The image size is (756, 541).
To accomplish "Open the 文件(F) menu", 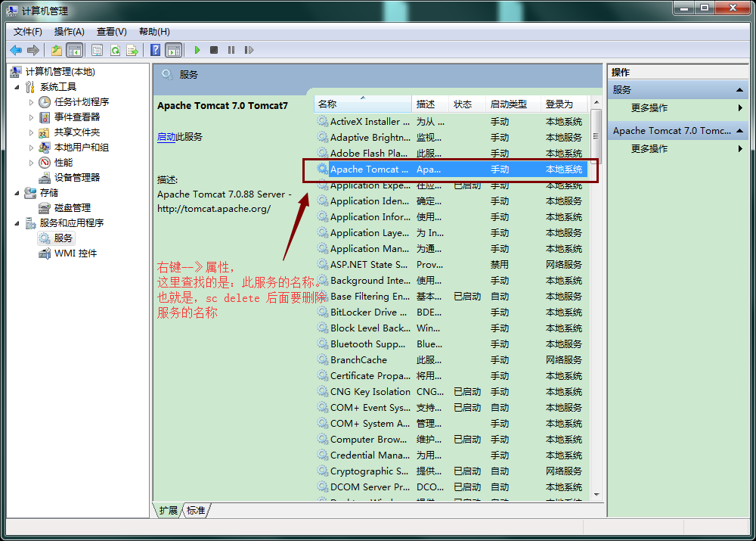I will (x=27, y=31).
